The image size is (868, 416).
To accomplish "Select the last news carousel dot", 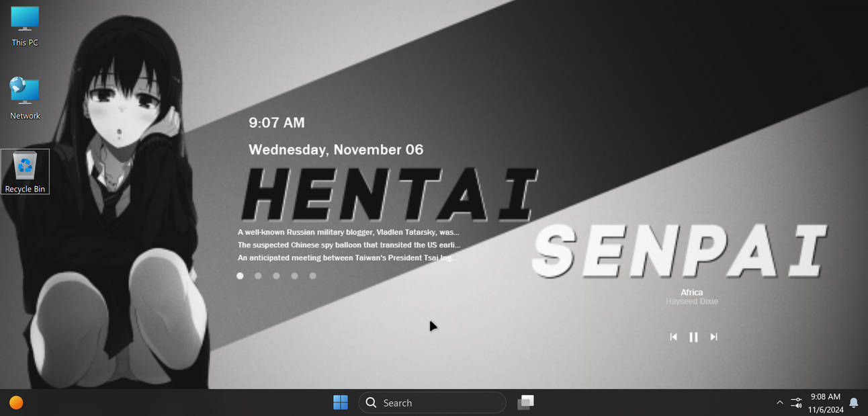I will [312, 276].
